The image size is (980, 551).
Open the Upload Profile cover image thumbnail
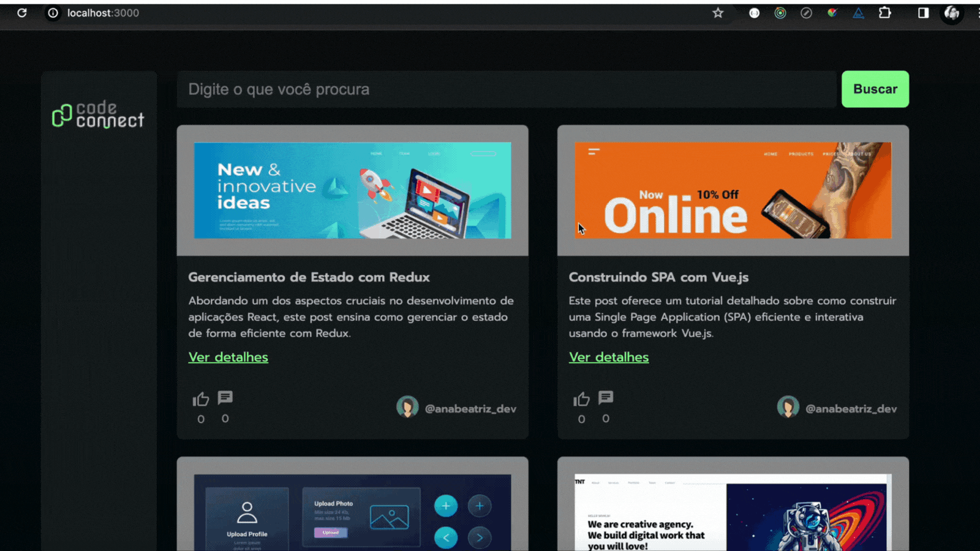tap(353, 512)
